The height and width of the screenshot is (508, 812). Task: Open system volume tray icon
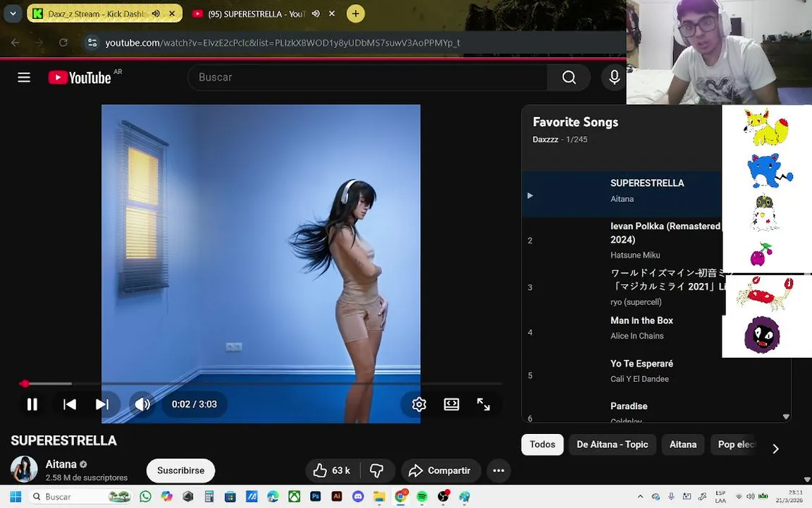point(750,497)
